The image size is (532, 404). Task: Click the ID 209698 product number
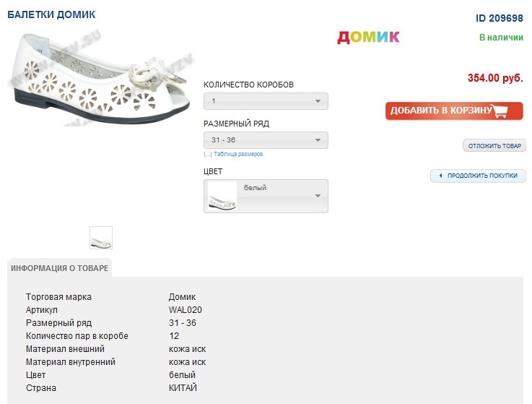click(x=499, y=18)
